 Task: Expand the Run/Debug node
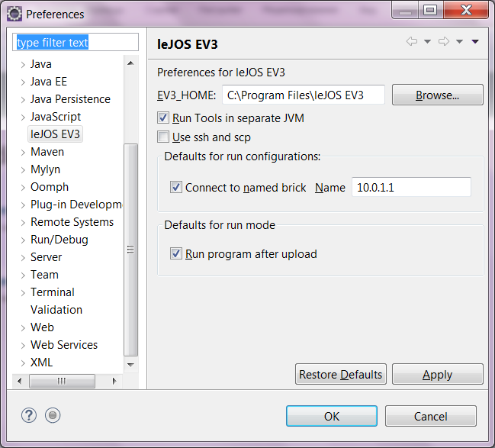[23, 240]
